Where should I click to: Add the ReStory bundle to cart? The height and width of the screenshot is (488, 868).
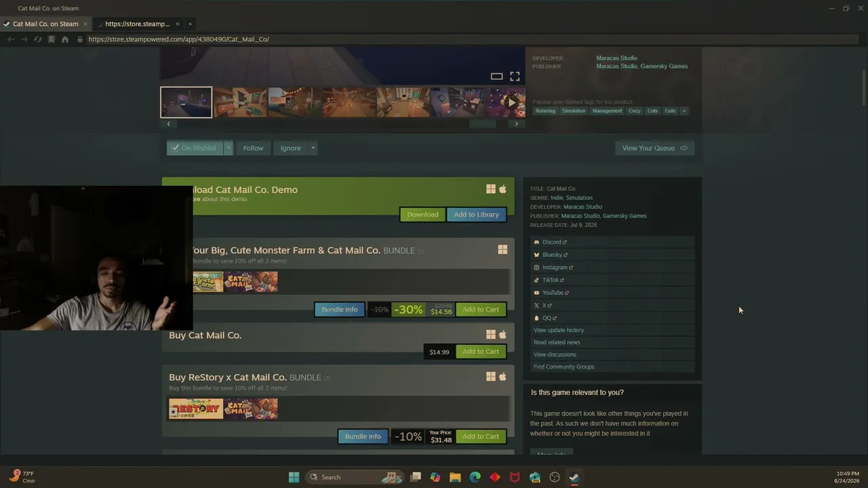[481, 436]
